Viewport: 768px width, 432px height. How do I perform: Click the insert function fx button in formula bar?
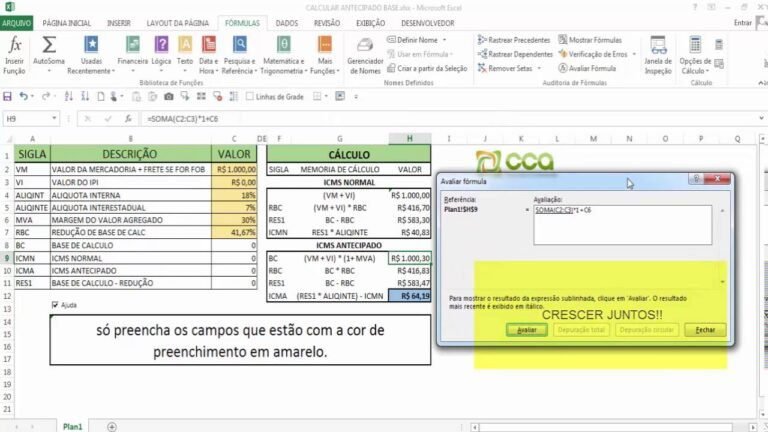tap(128, 119)
